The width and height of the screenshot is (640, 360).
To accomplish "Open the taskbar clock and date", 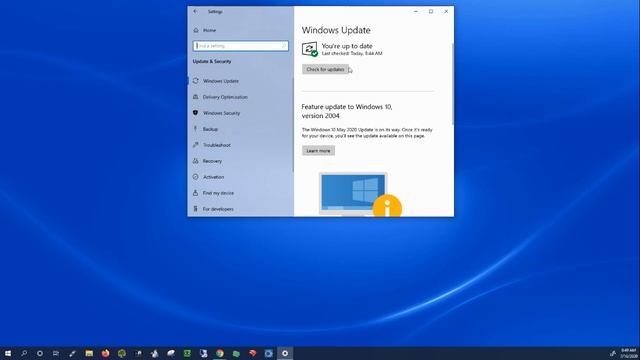I will click(x=628, y=353).
